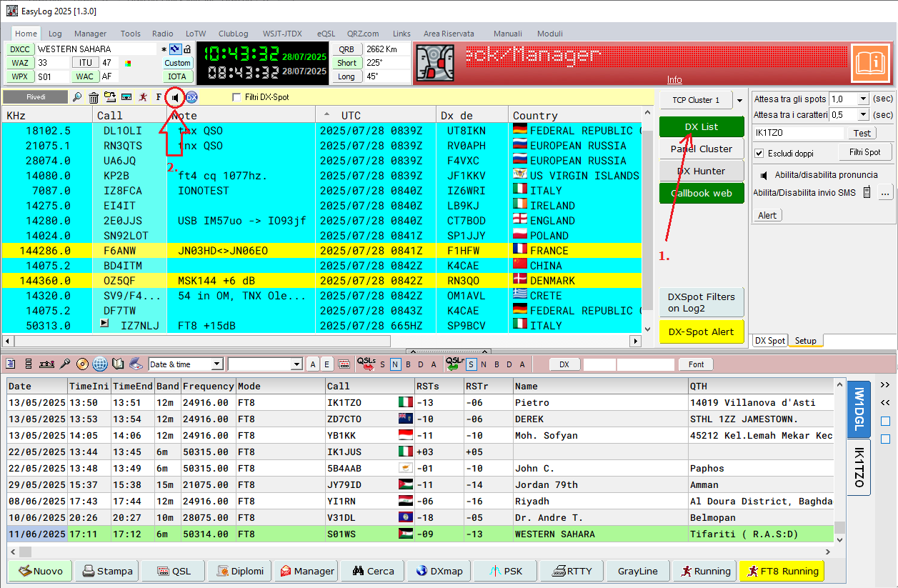The image size is (898, 588).
Task: Open the Attesa tra i caratteri dropdown
Action: 863,115
